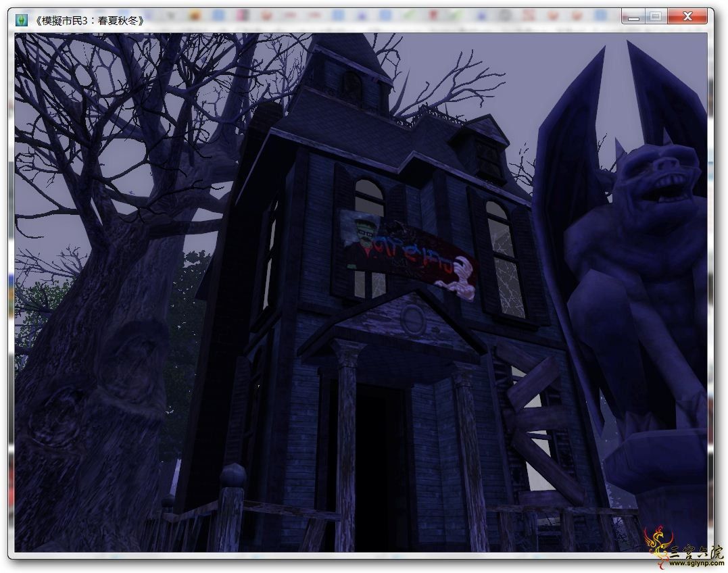The width and height of the screenshot is (728, 573).
Task: Maximize the 模擬市民3 game window
Action: tap(656, 17)
